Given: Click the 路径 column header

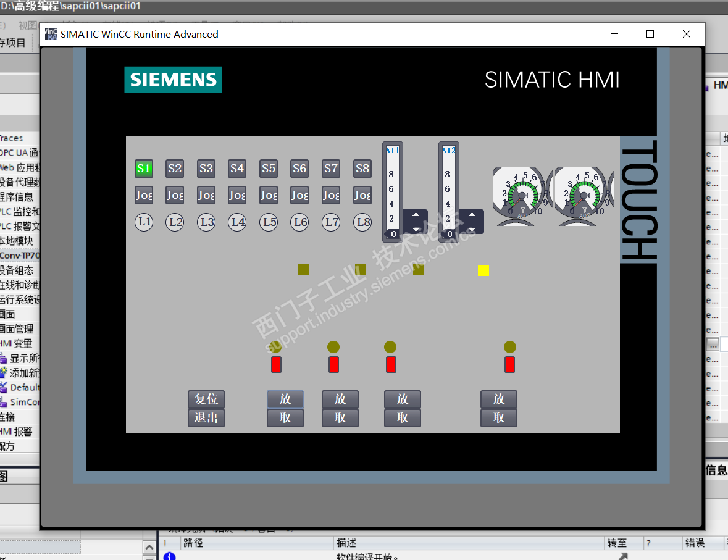Looking at the screenshot, I should click(x=256, y=543).
